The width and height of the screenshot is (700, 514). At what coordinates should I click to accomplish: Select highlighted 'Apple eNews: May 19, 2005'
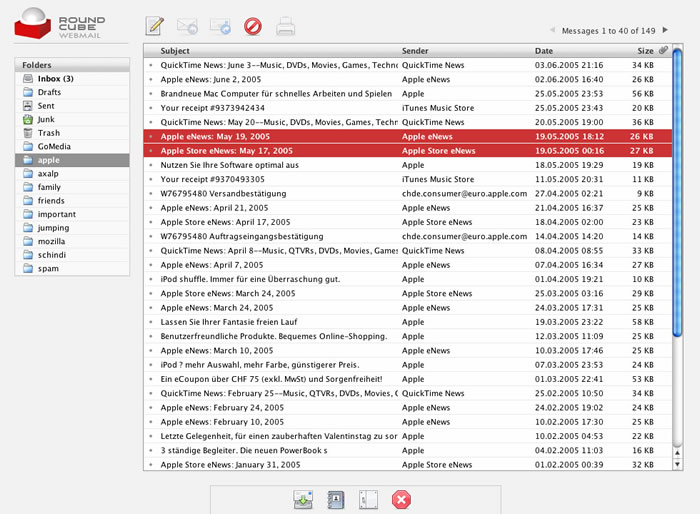click(x=408, y=137)
